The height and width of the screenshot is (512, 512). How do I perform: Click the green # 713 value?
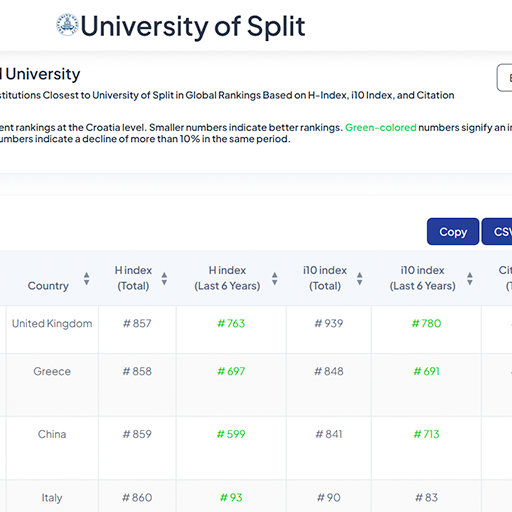tap(426, 434)
